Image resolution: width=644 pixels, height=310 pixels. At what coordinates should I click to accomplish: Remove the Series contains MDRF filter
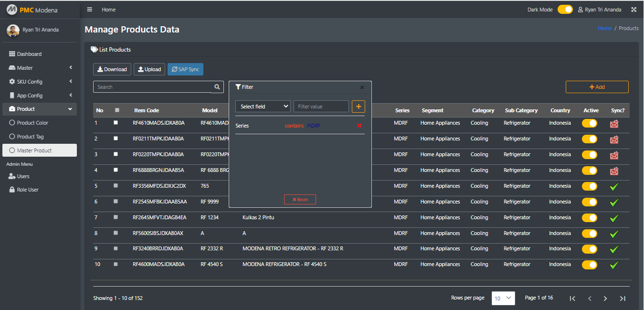click(359, 126)
